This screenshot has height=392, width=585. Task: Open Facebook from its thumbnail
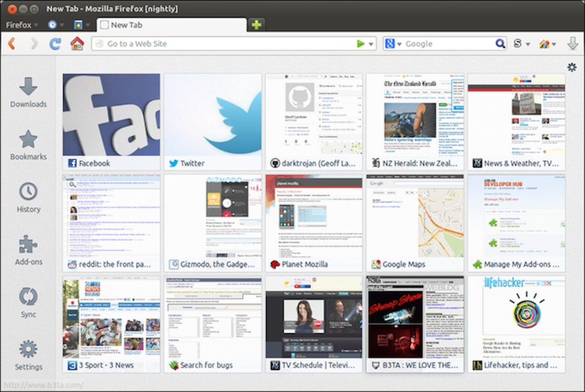pyautogui.click(x=111, y=117)
